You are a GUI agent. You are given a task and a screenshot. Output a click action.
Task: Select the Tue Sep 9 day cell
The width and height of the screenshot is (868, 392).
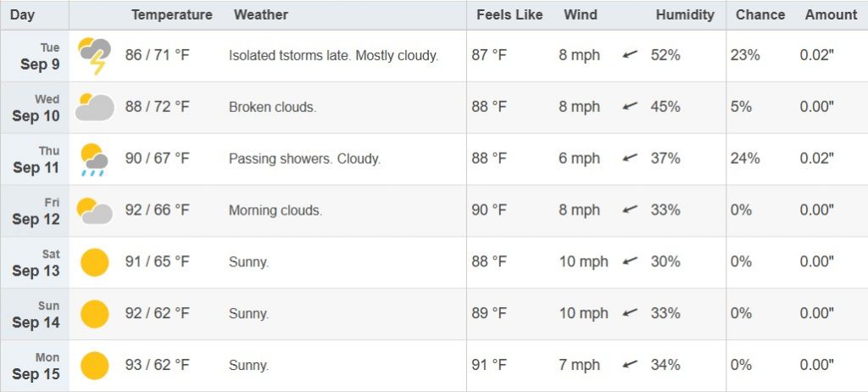35,56
